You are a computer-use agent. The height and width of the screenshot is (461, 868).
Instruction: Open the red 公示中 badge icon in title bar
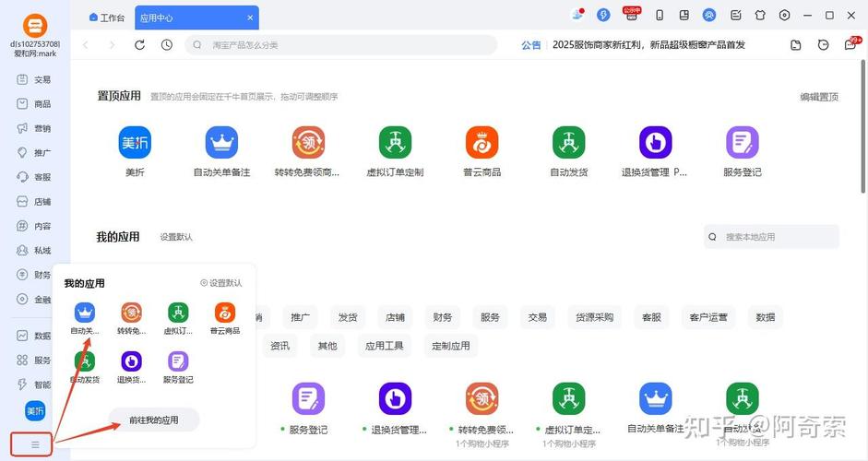pyautogui.click(x=632, y=14)
